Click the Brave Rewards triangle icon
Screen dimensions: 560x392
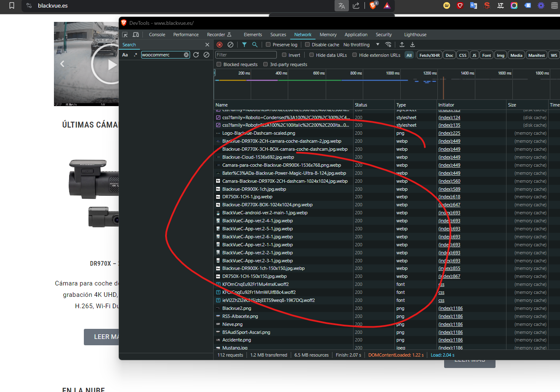(387, 5)
